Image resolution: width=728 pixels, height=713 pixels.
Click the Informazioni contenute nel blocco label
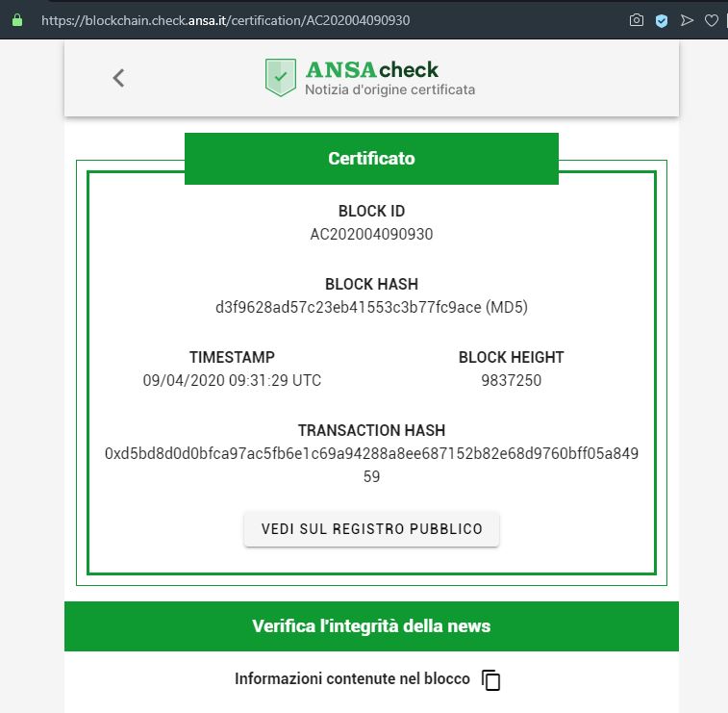pyautogui.click(x=352, y=678)
